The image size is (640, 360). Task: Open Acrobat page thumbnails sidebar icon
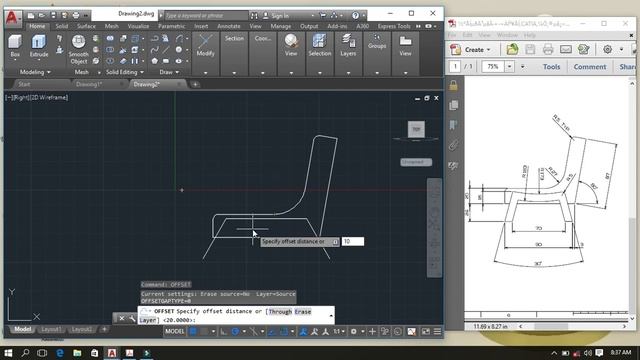click(x=453, y=105)
